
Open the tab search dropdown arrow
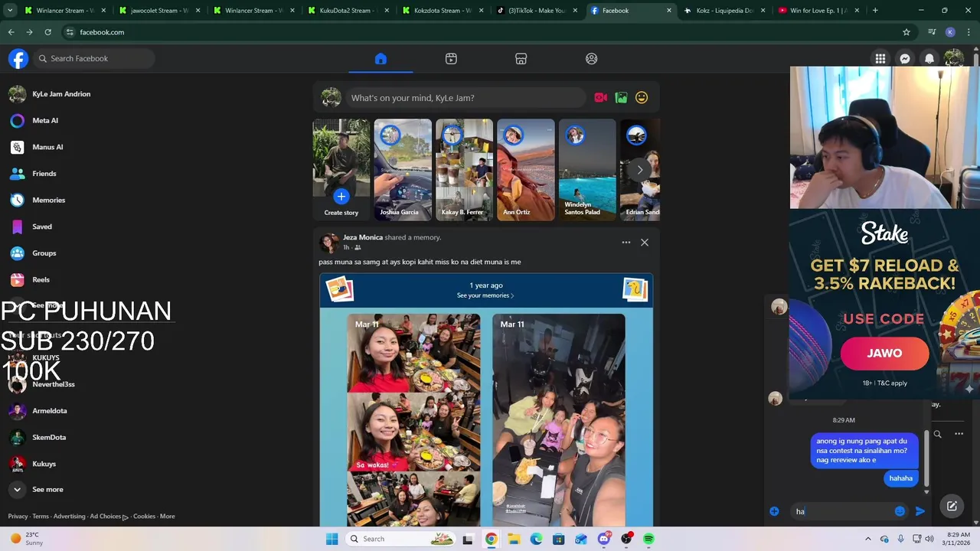click(x=10, y=11)
